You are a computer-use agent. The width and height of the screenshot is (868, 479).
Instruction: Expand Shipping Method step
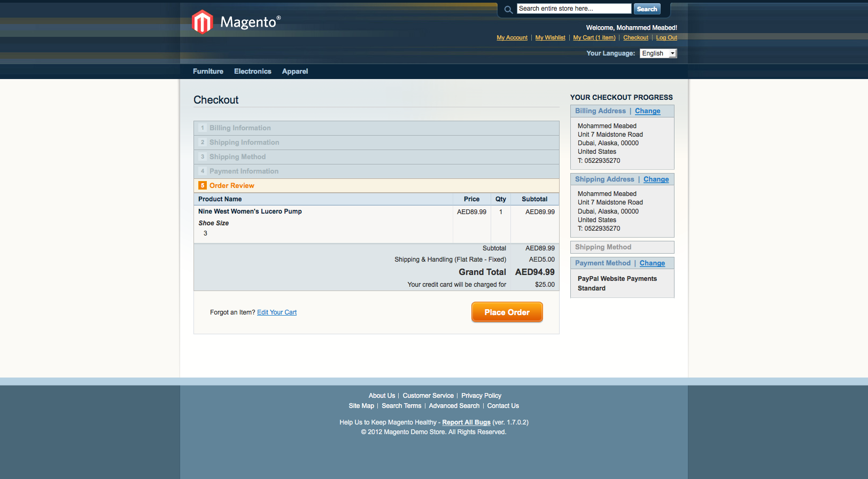click(376, 157)
